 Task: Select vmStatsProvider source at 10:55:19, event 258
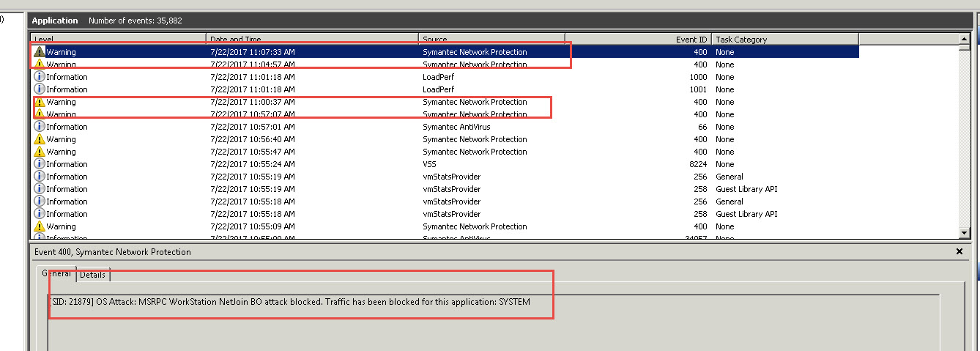pos(452,189)
